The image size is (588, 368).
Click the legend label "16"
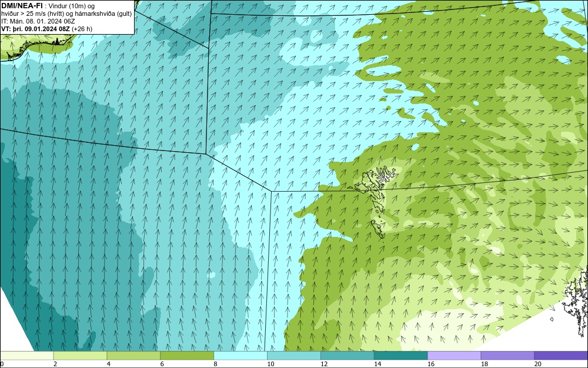(431, 364)
